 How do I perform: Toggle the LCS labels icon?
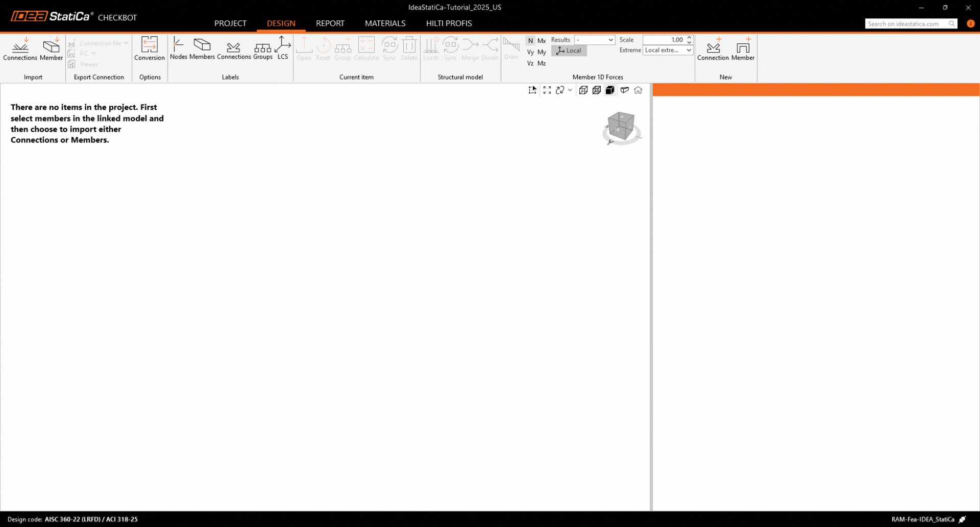[282, 49]
